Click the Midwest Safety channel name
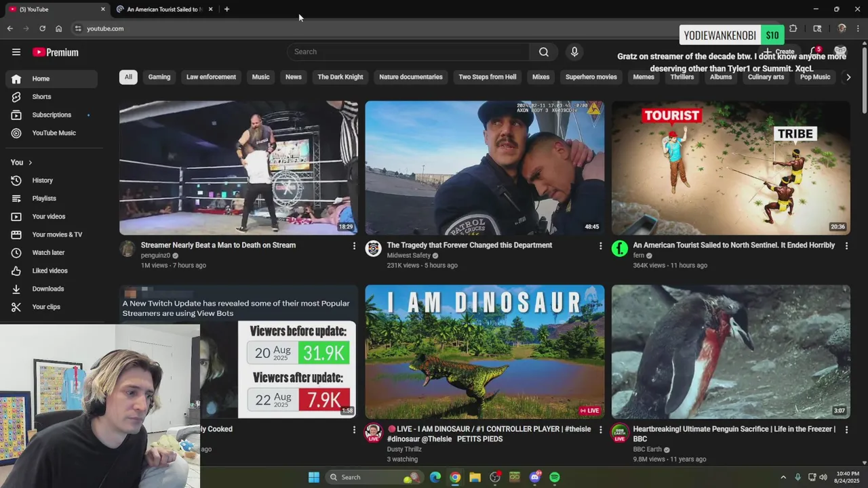Image resolution: width=868 pixels, height=488 pixels. (408, 256)
